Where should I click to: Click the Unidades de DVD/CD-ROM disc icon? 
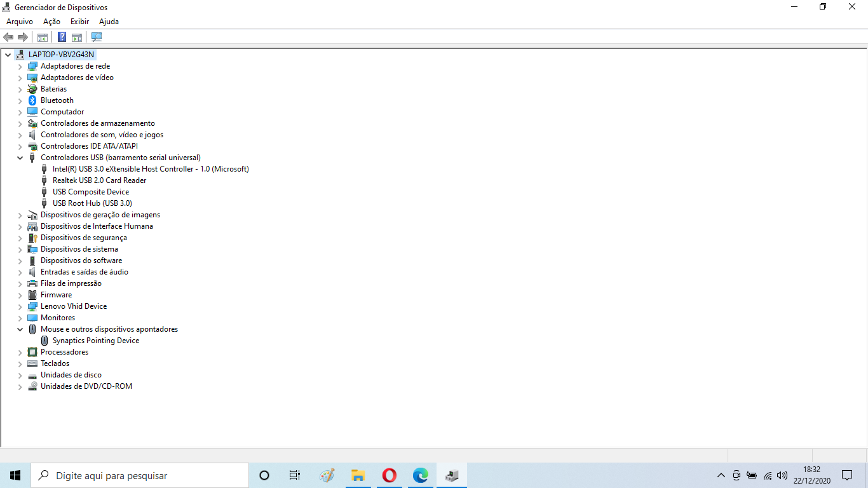32,386
